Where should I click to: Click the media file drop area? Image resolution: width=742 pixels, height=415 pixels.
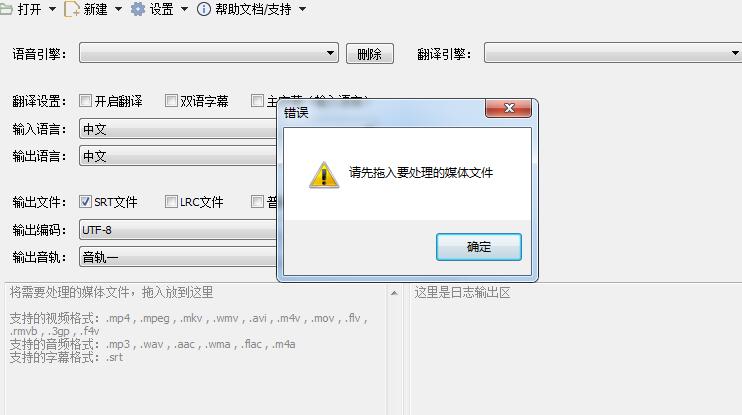196,349
